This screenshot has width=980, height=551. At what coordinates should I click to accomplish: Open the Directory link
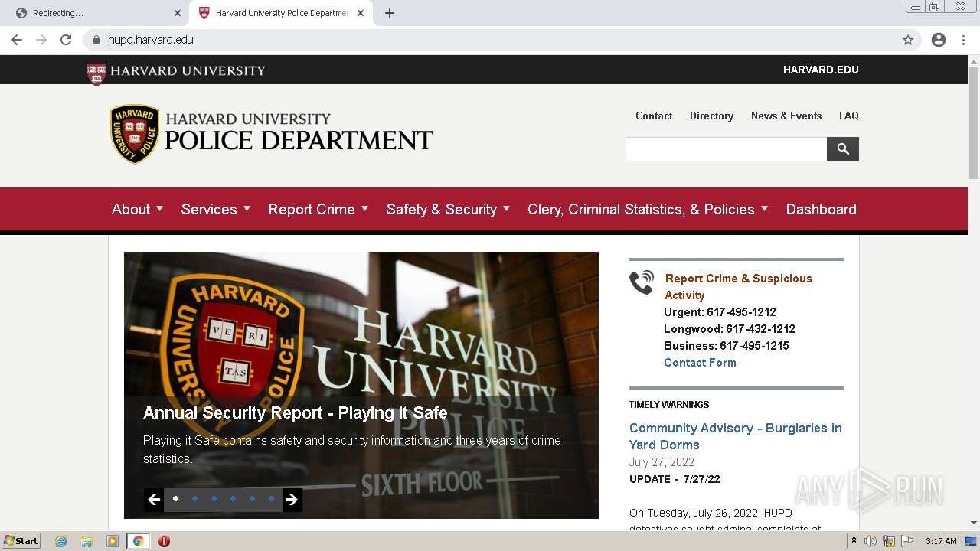coord(711,116)
